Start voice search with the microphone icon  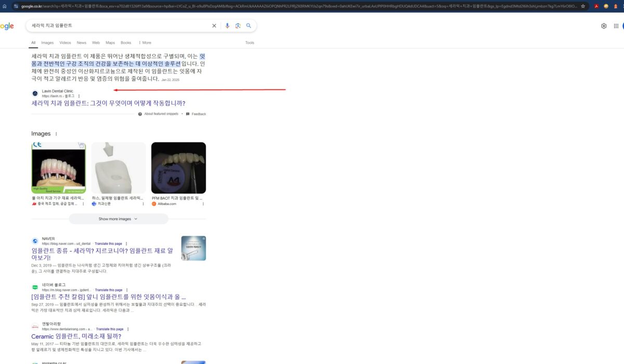click(x=227, y=25)
